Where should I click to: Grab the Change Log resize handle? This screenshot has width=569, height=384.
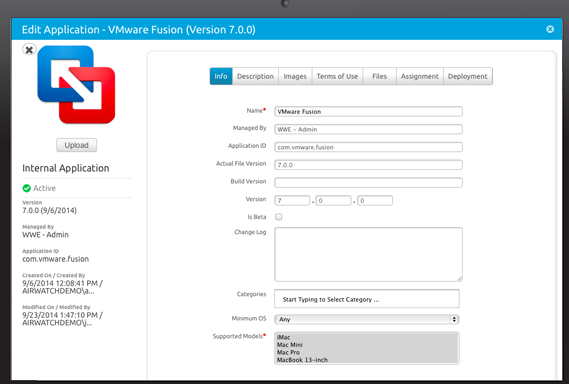tap(460, 279)
